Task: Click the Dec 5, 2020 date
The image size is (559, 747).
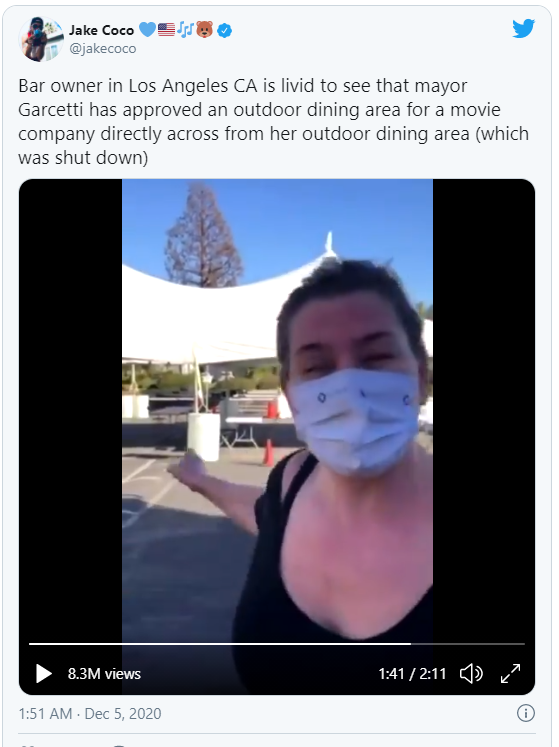Action: [x=123, y=714]
